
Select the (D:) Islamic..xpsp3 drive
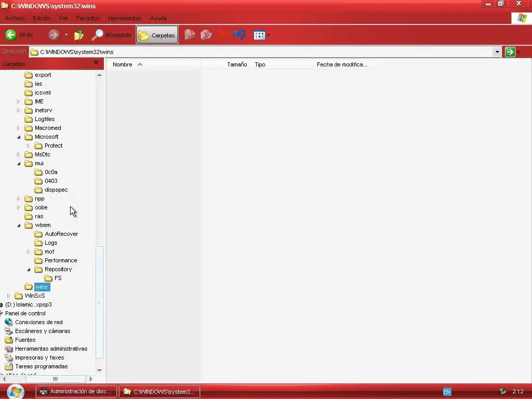[26, 304]
